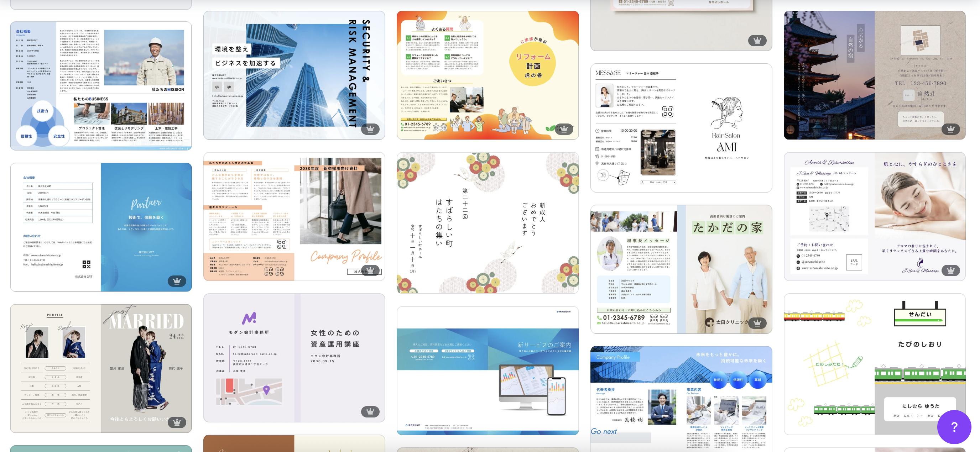This screenshot has width=980, height=452.
Task: Click the crown badge on the Company Profile recruitment template
Action: coord(370,270)
